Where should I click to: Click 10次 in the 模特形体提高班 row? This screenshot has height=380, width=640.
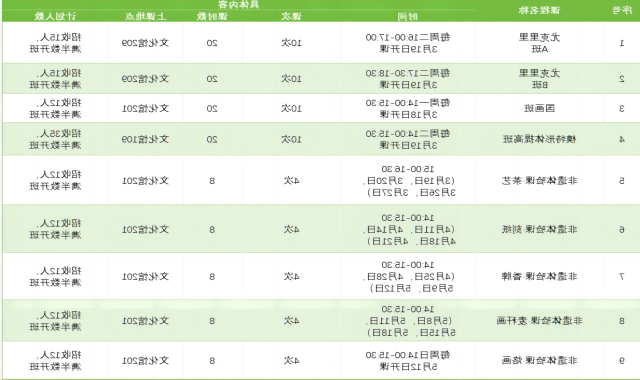[x=291, y=140]
